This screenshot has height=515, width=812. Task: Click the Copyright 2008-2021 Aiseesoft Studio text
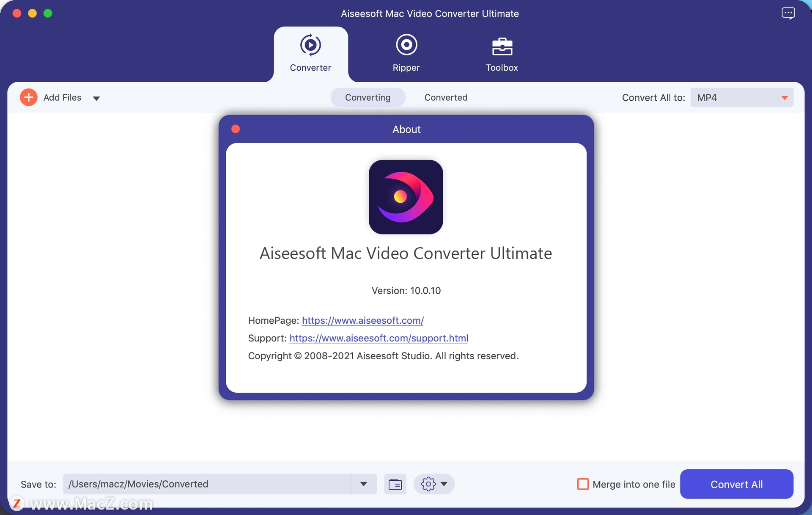[x=383, y=355]
